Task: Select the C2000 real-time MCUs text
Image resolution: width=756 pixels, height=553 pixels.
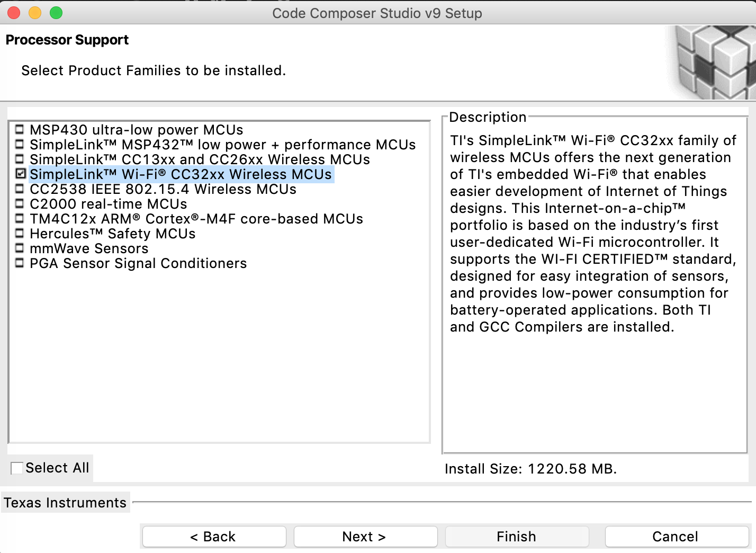Action: click(x=109, y=204)
